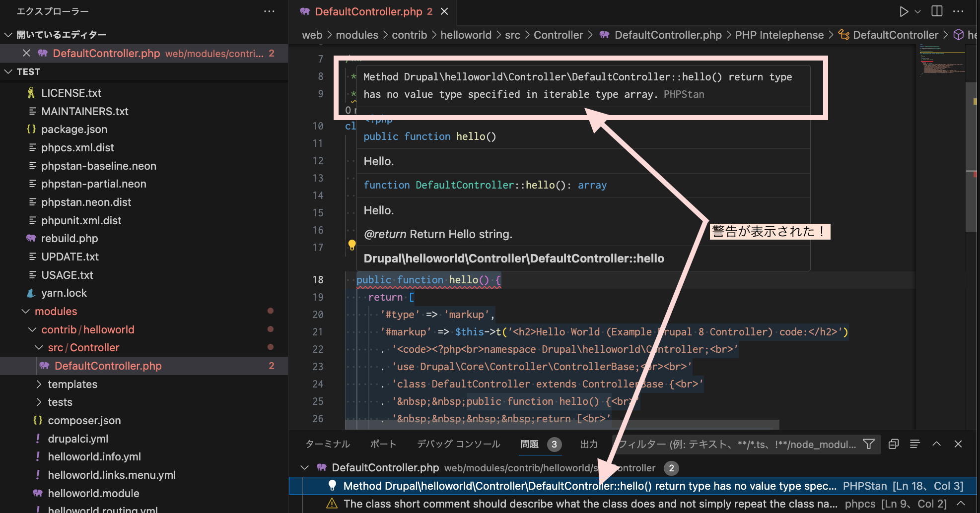Switch to the 出力 tab
Viewport: 980px width, 513px height.
coord(589,444)
